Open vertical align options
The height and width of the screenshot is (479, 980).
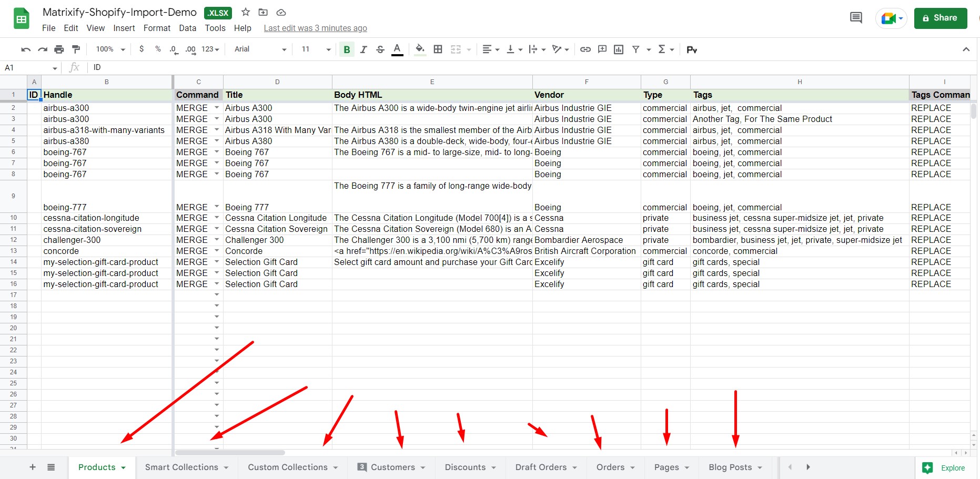[x=514, y=49]
